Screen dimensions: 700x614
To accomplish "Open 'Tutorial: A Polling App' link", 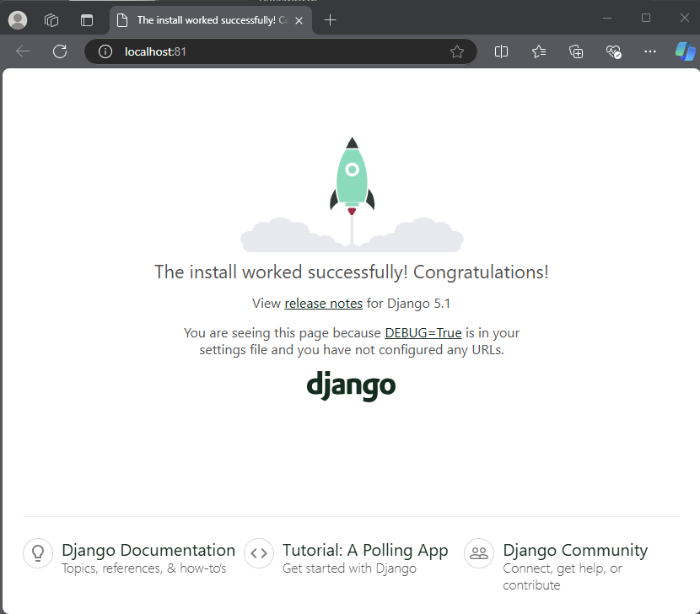I will [x=365, y=550].
